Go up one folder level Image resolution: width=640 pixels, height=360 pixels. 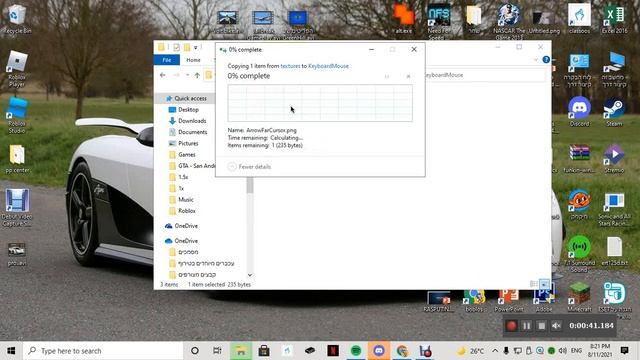197,75
